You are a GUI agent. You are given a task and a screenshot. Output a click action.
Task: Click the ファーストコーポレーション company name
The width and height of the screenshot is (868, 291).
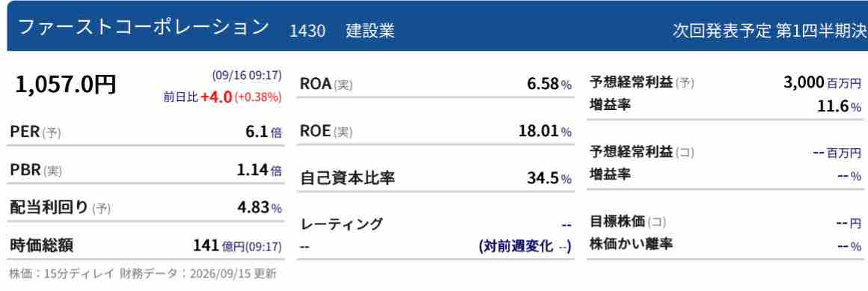coord(144,28)
